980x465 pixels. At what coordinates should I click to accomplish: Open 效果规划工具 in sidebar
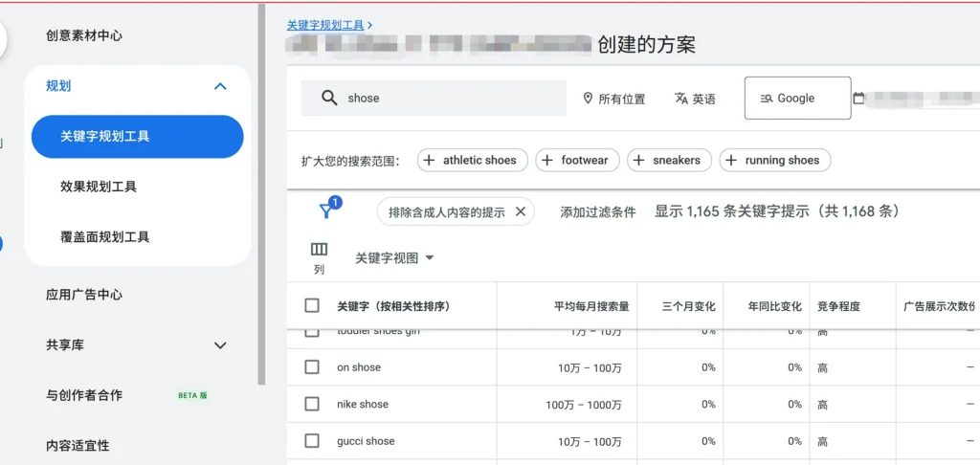pos(99,187)
